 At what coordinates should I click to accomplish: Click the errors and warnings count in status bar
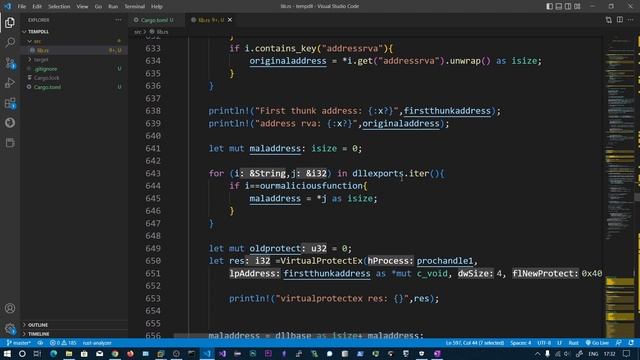pos(63,343)
